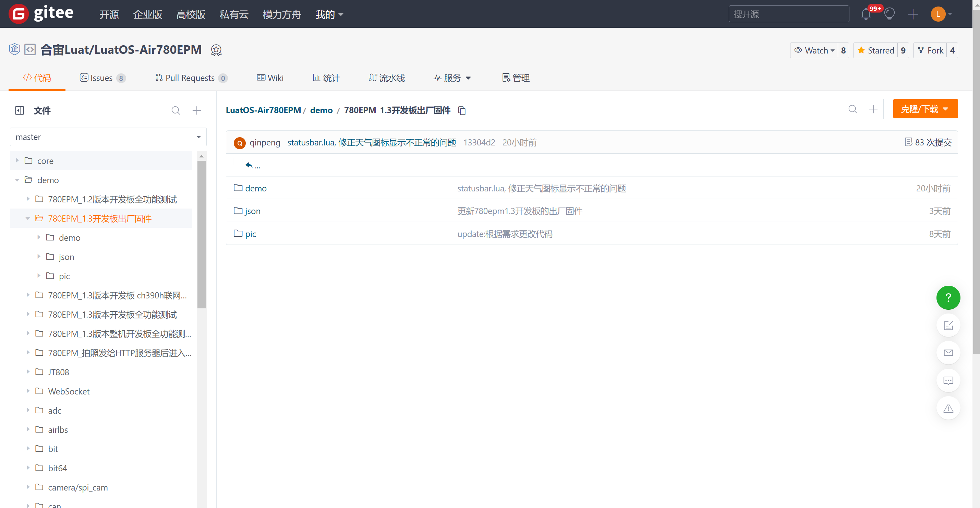Open the 管理 tab
This screenshot has height=508, width=980.
pos(516,78)
